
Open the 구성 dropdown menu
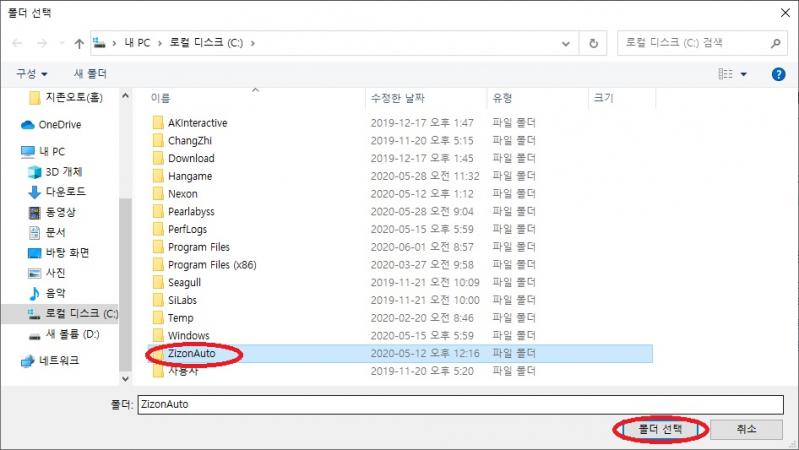[32, 74]
